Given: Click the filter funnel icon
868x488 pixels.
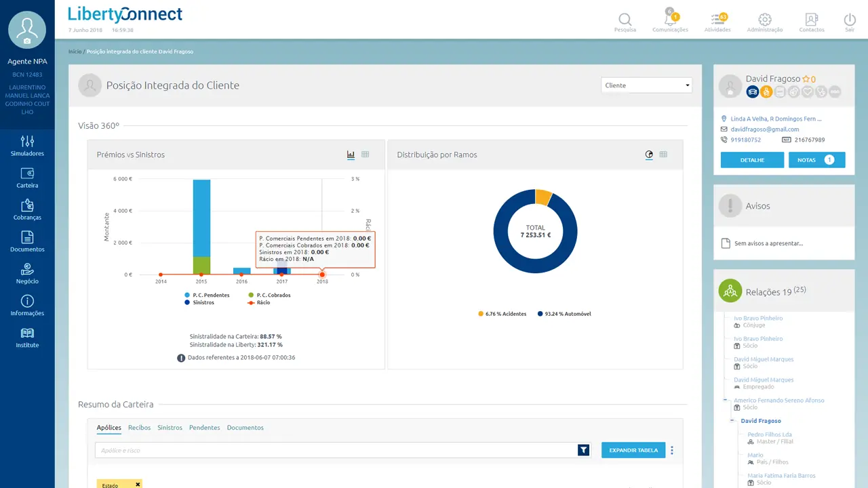Looking at the screenshot, I should [583, 450].
